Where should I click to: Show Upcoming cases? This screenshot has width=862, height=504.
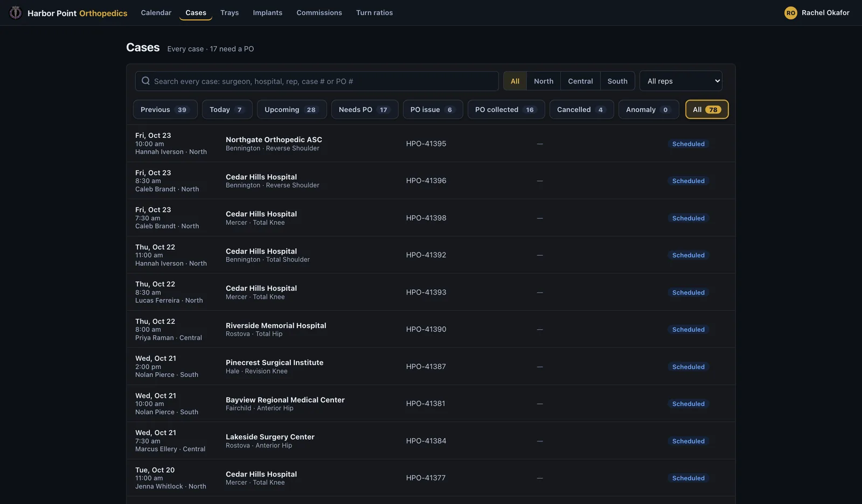291,109
